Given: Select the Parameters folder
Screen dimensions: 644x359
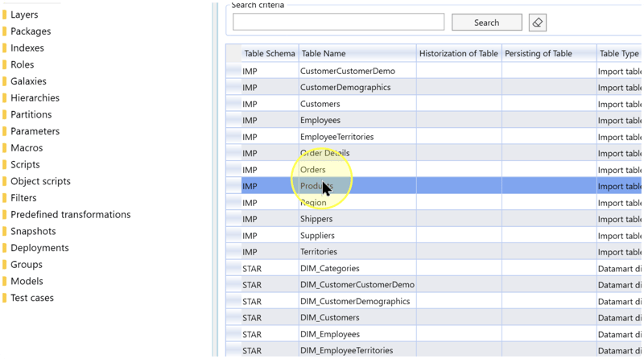Looking at the screenshot, I should click(x=35, y=131).
